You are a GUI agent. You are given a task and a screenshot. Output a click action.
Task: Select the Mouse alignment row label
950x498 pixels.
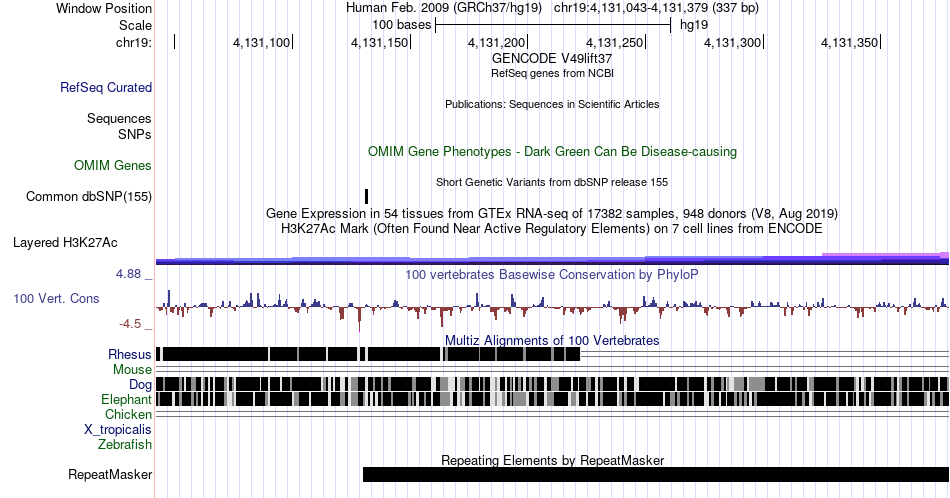point(132,369)
